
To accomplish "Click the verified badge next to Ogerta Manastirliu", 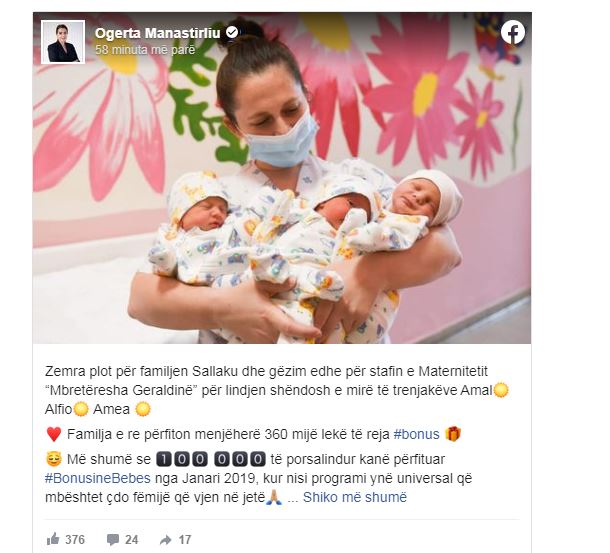I will (232, 33).
